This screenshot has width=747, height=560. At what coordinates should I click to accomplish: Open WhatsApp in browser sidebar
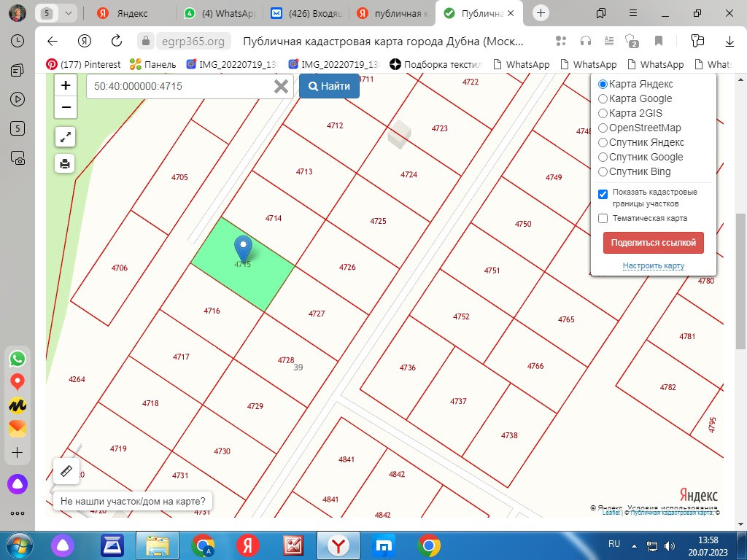pyautogui.click(x=18, y=359)
